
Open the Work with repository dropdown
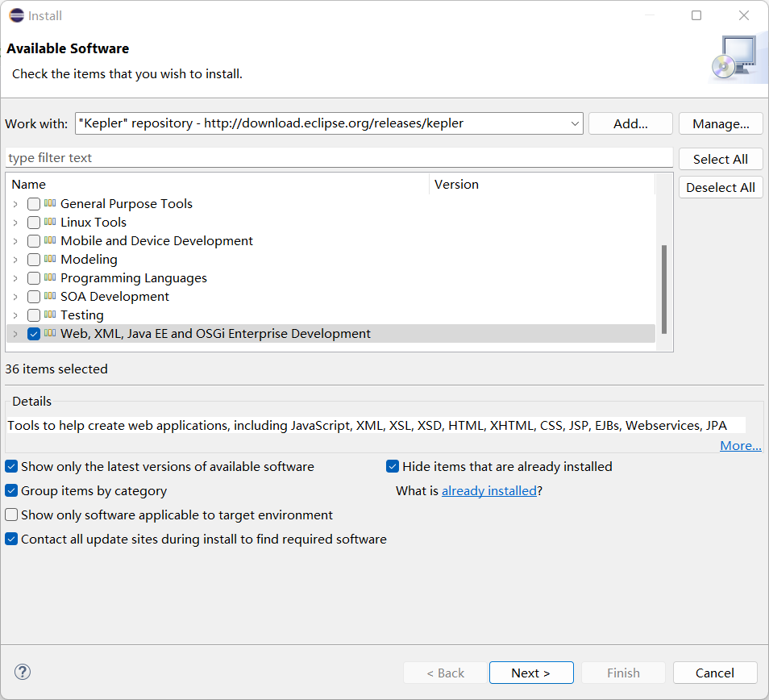pos(576,123)
